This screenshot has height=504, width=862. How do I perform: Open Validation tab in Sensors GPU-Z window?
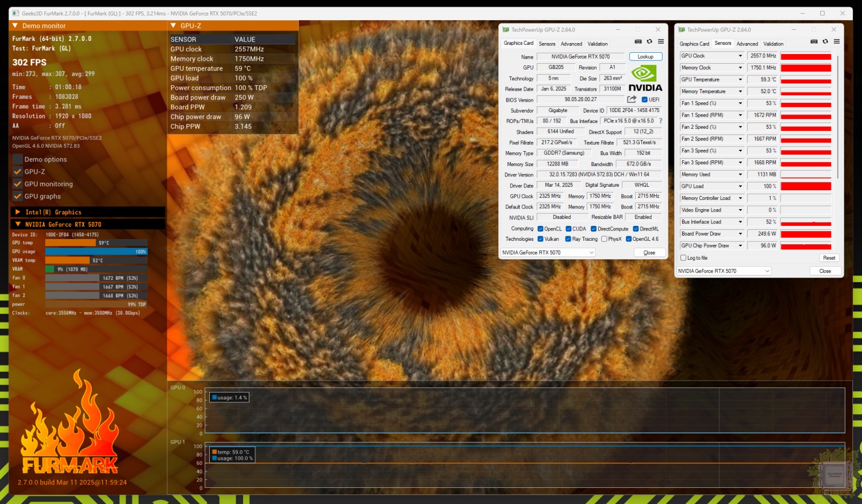click(774, 44)
